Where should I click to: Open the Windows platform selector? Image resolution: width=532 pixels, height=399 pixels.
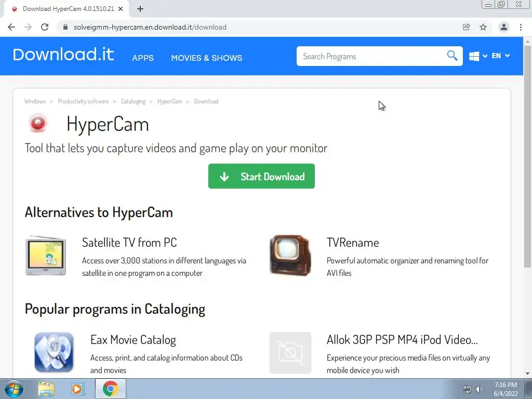478,56
